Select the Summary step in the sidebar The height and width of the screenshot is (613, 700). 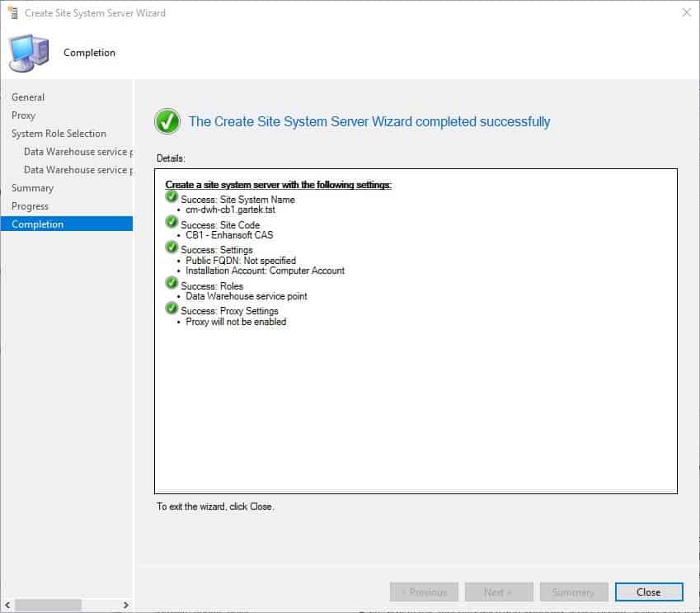32,187
